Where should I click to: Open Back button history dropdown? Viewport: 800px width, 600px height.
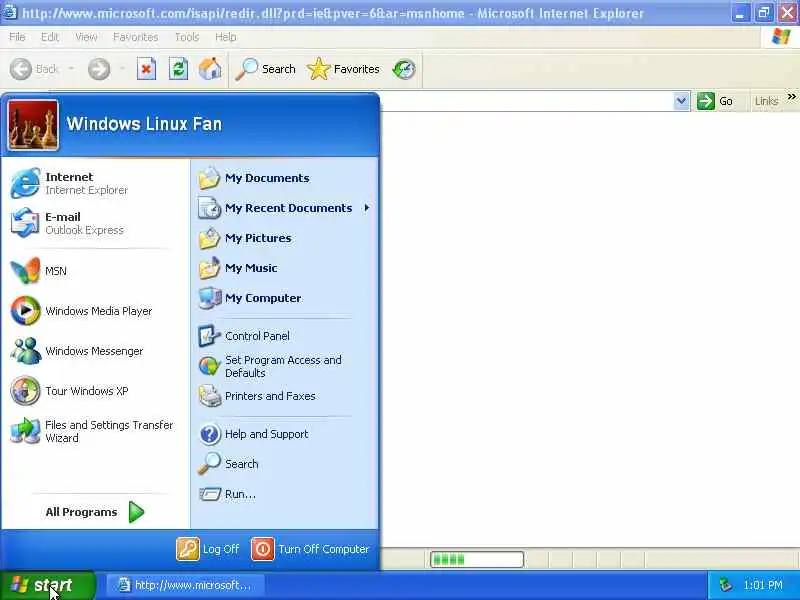point(71,69)
